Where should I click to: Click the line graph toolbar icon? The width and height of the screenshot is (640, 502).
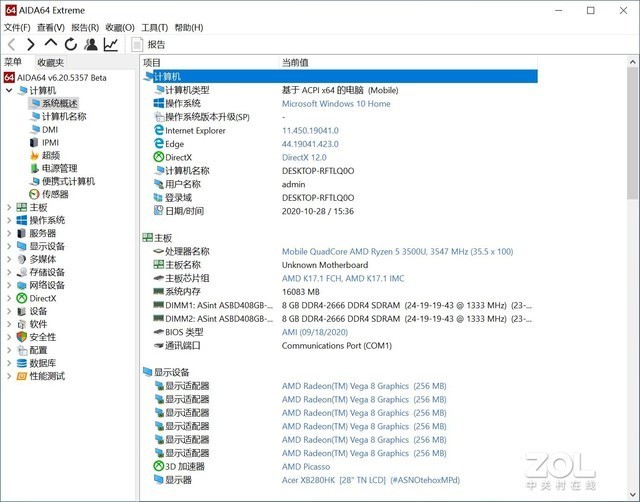point(111,44)
